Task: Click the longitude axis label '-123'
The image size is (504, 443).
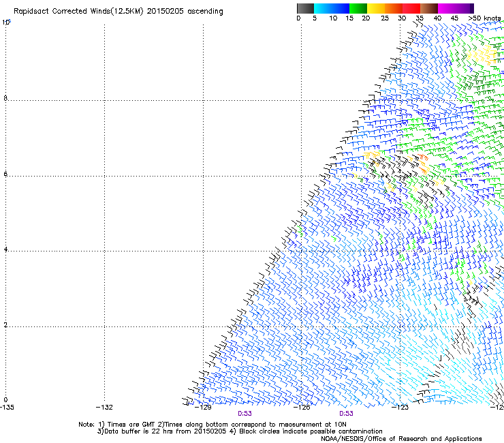Action: point(400,408)
